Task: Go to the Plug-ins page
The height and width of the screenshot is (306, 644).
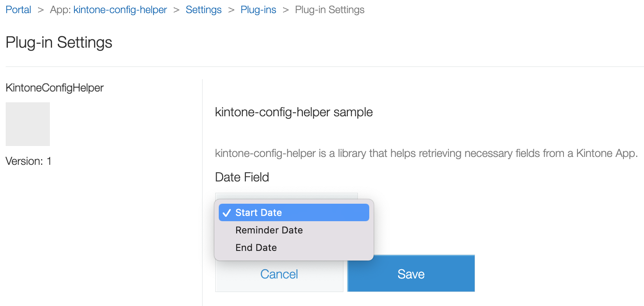Action: 258,10
